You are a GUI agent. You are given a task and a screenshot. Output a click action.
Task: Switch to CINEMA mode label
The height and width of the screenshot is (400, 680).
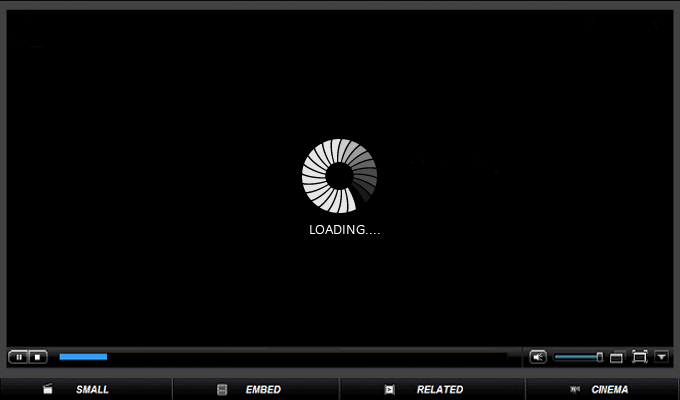coord(610,390)
